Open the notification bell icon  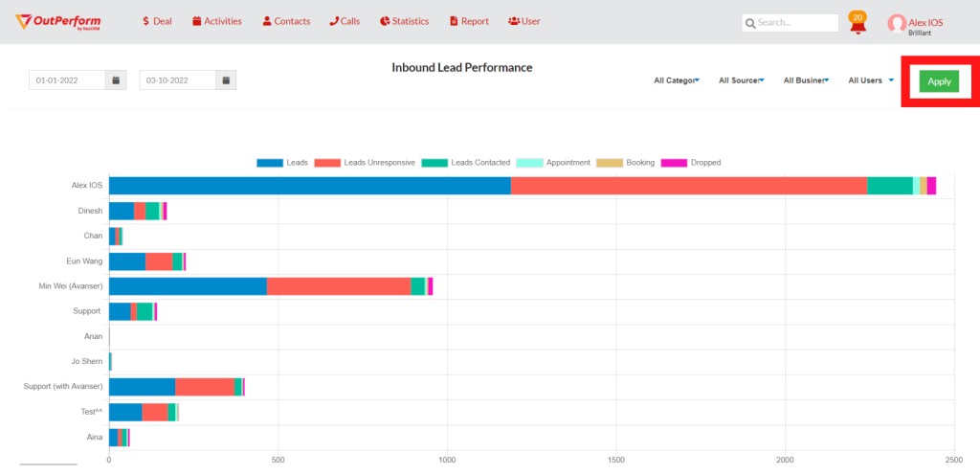tap(857, 25)
